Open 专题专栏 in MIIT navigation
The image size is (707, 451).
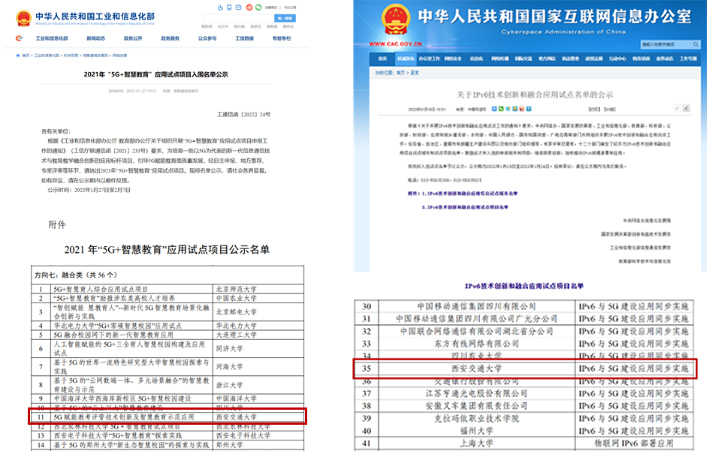pos(282,38)
